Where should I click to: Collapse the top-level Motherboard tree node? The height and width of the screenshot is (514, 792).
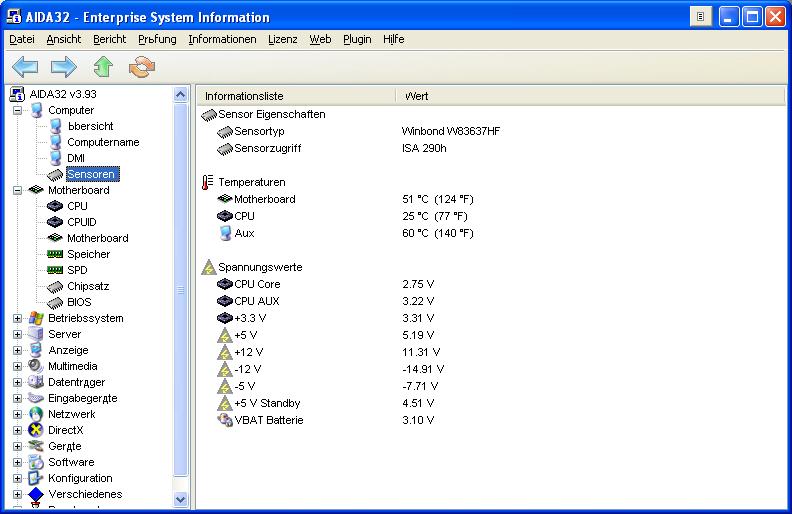18,190
